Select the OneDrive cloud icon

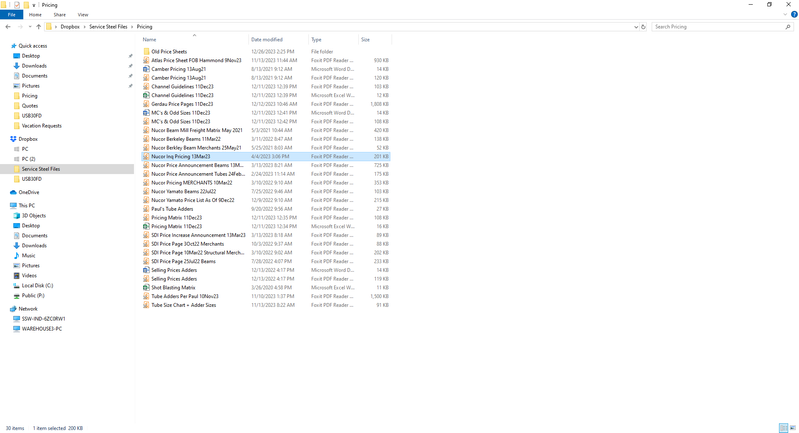click(13, 192)
